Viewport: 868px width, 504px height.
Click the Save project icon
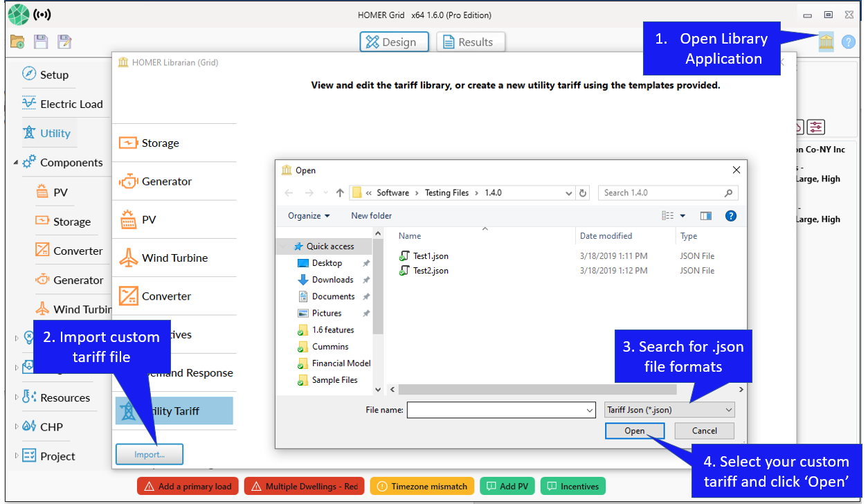click(x=41, y=42)
